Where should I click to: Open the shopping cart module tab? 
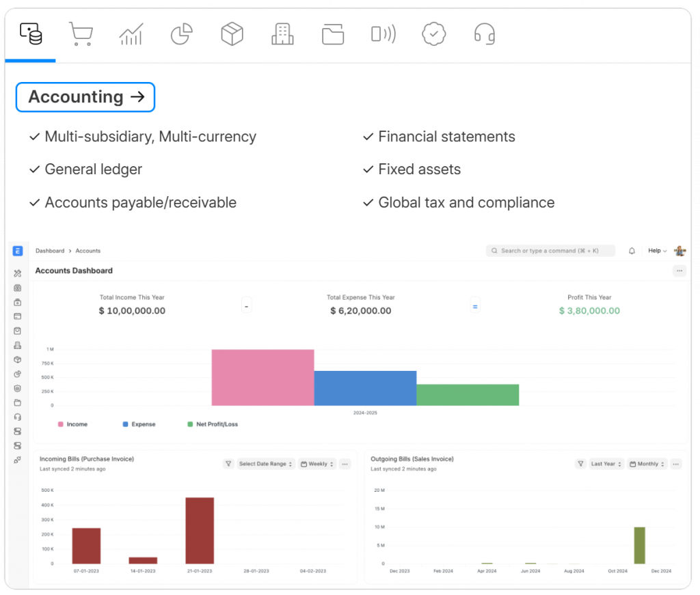(81, 33)
